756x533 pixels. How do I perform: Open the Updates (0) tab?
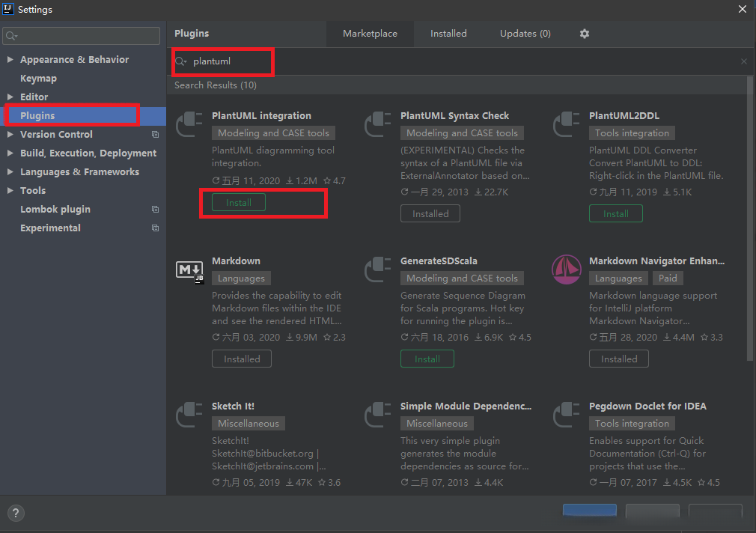click(525, 34)
